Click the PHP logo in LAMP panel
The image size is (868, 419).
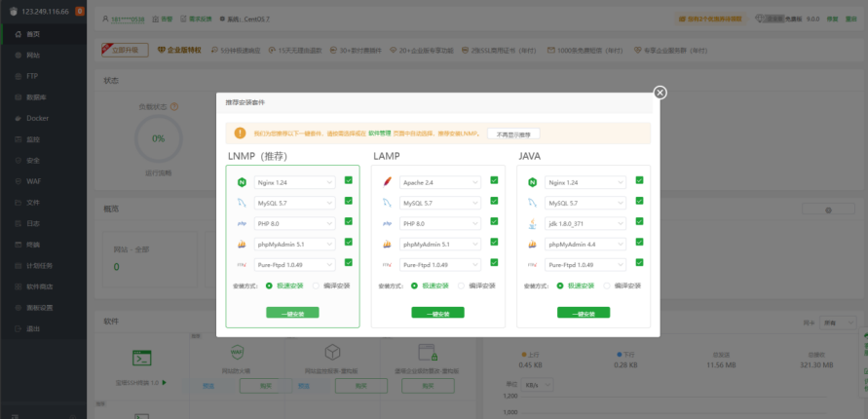(x=387, y=223)
